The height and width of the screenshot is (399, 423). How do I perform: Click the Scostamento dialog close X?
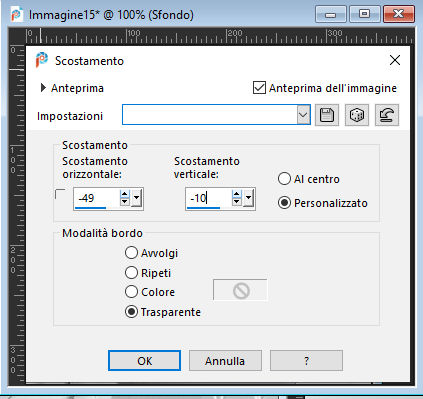pos(395,60)
